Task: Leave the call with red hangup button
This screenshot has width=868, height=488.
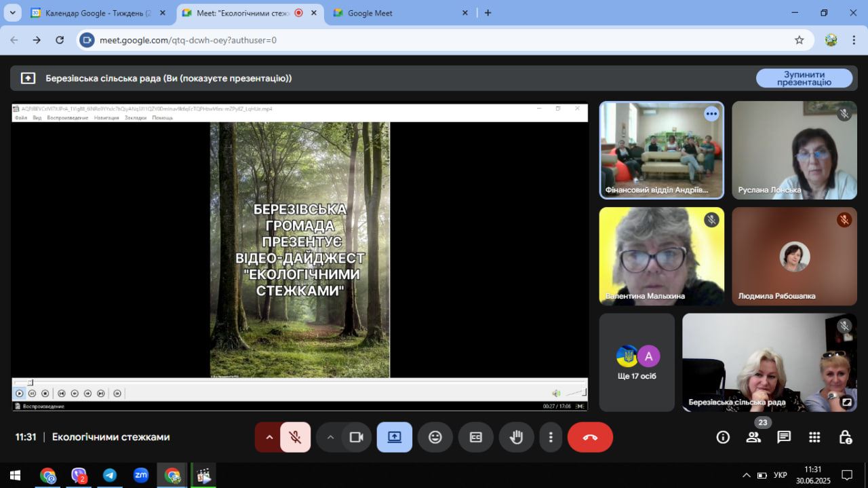Action: pyautogui.click(x=590, y=437)
